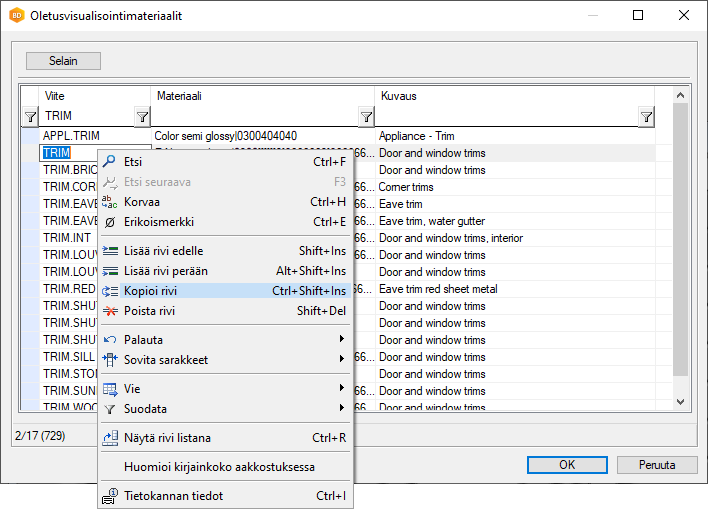This screenshot has width=711, height=510.
Task: Click the Tietokannan tiedot info icon
Action: point(111,496)
